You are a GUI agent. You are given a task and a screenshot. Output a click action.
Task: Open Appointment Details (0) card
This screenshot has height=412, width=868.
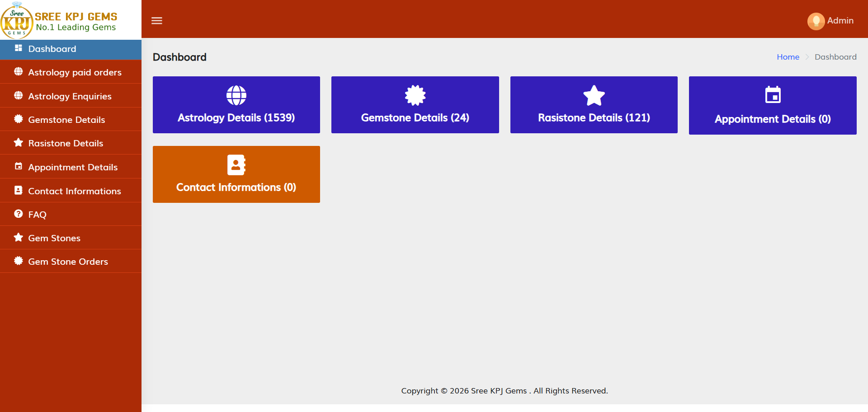tap(773, 105)
